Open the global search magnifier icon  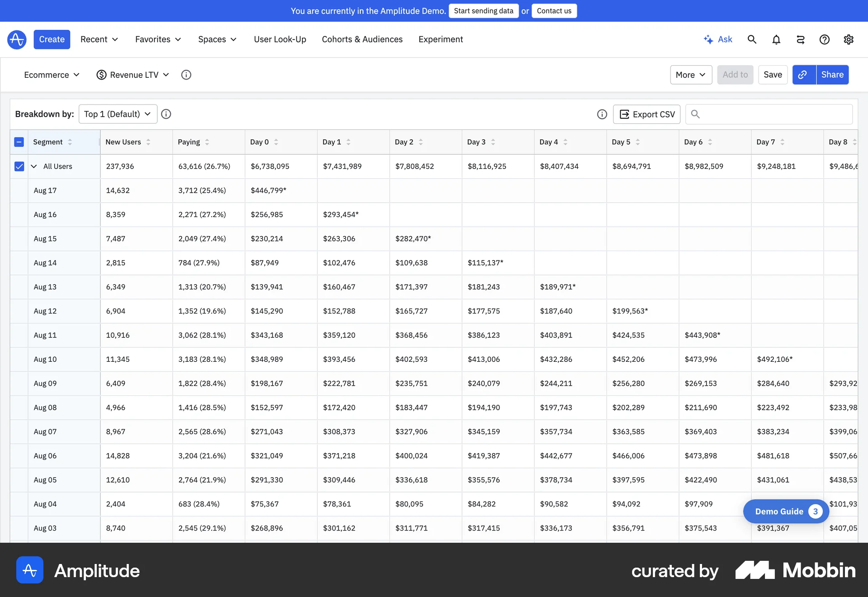point(752,39)
